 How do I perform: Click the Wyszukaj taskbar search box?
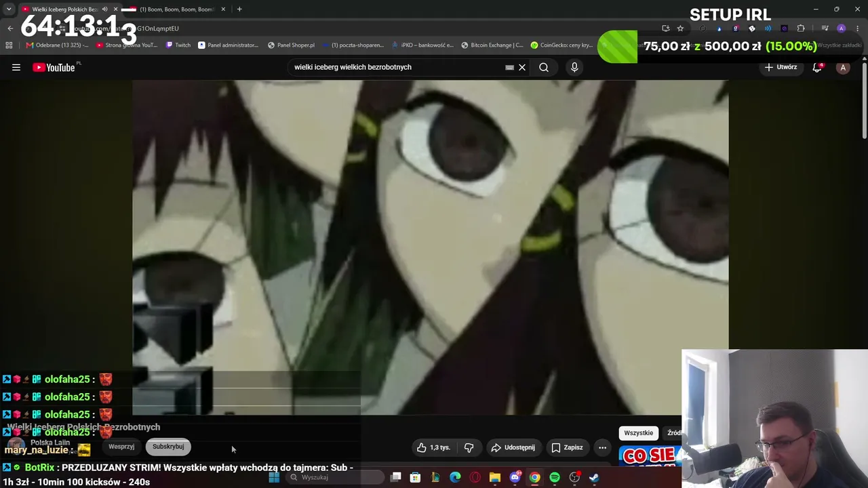pos(334,477)
